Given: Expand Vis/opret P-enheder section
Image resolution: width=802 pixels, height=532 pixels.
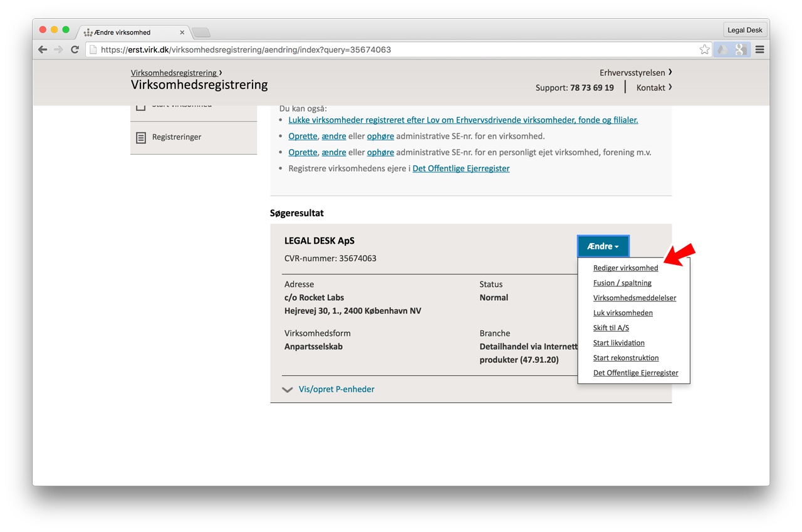Looking at the screenshot, I should click(x=336, y=389).
